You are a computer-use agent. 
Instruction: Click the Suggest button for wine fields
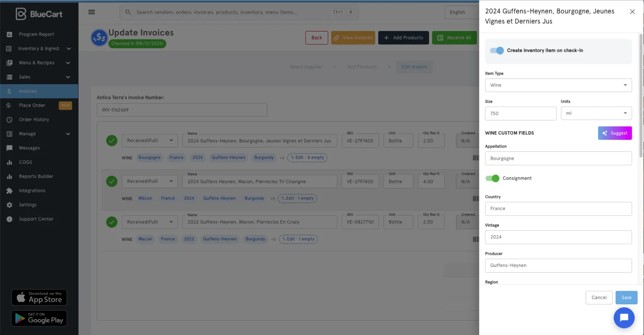615,133
